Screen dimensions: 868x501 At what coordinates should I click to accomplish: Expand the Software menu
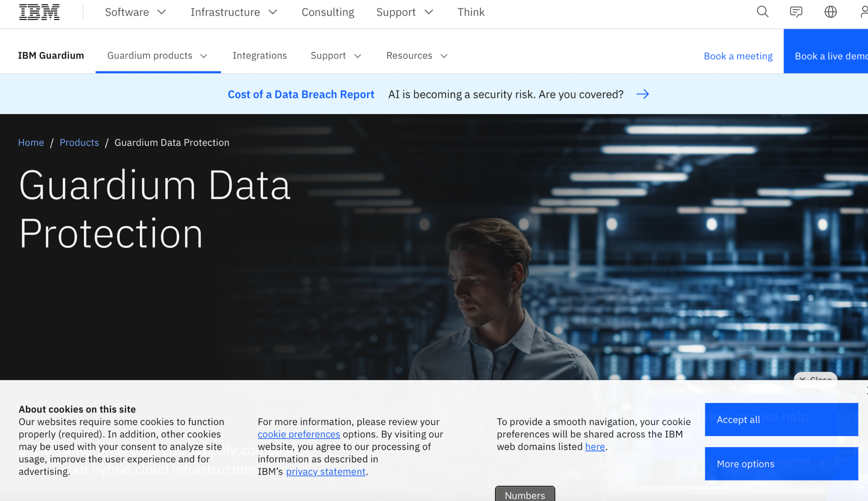[135, 12]
